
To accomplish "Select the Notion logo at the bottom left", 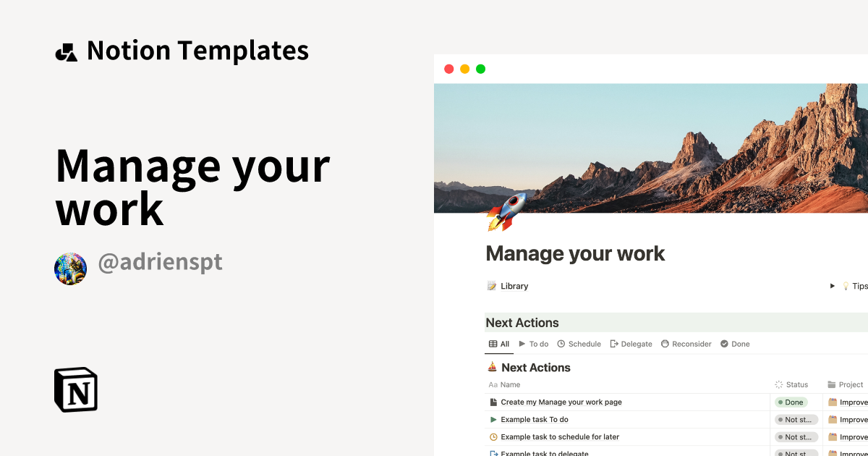I will coord(75,389).
